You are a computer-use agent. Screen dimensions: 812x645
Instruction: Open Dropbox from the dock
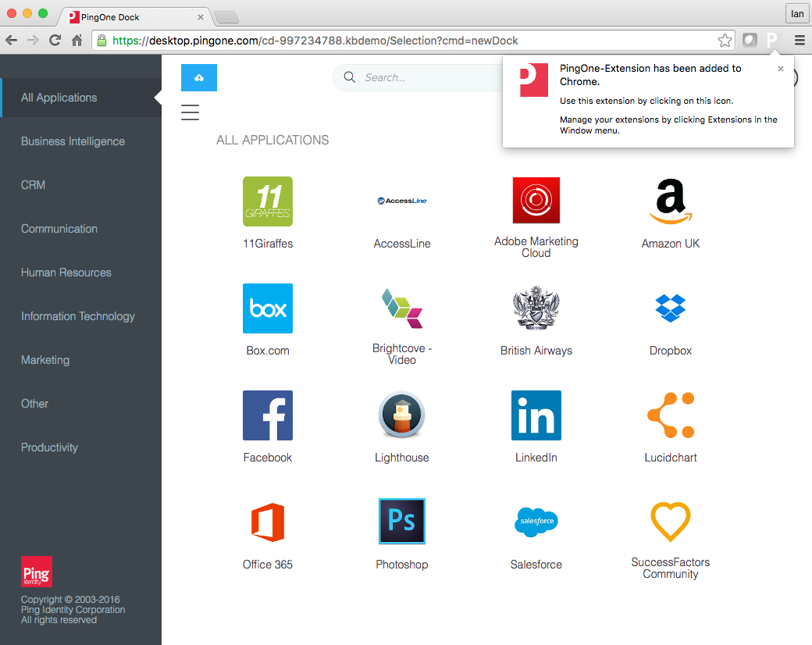670,308
